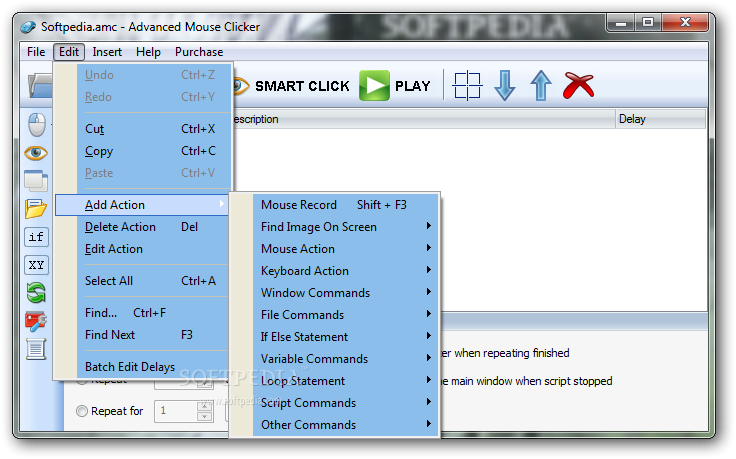Click the green loop arrows icon
This screenshot has height=459, width=736.
click(36, 293)
